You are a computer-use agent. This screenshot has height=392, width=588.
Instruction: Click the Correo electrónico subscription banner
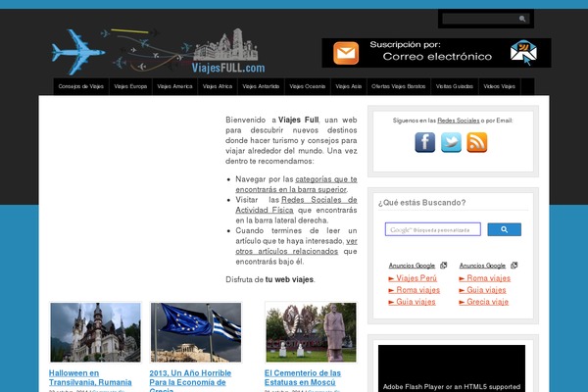(x=436, y=53)
